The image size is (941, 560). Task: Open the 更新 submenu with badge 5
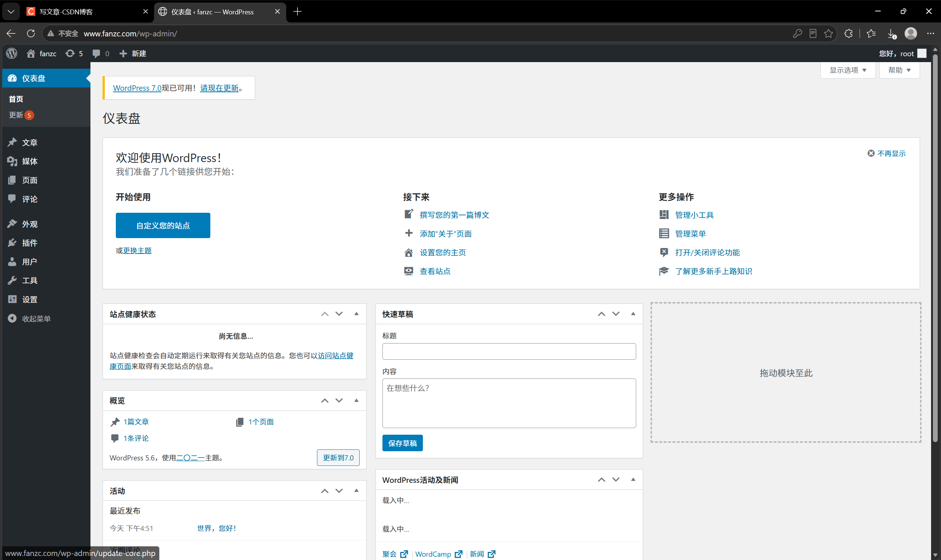[22, 115]
